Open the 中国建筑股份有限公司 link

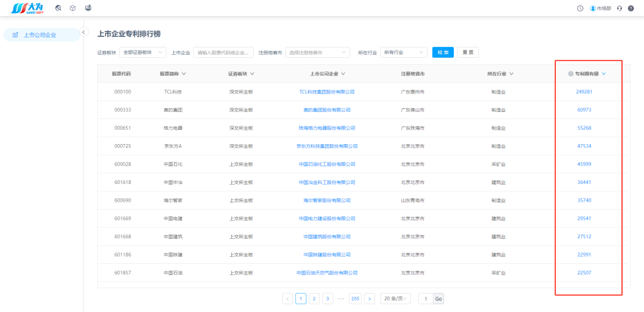click(x=327, y=236)
